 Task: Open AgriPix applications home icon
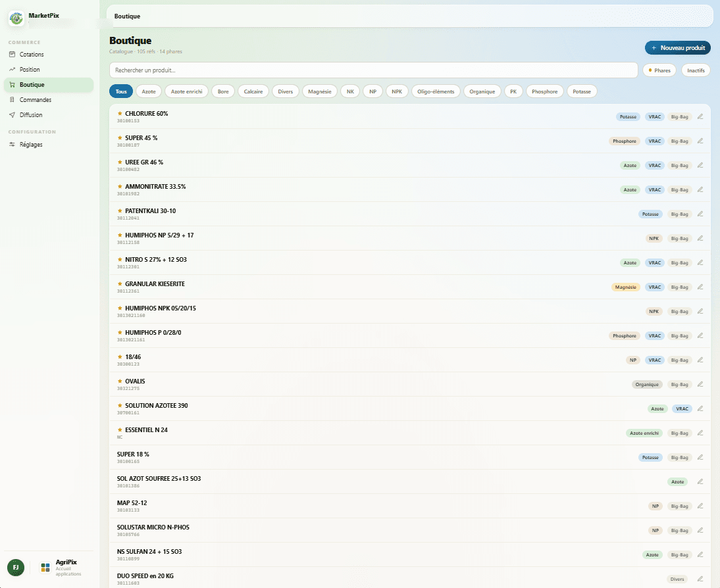pyautogui.click(x=45, y=568)
